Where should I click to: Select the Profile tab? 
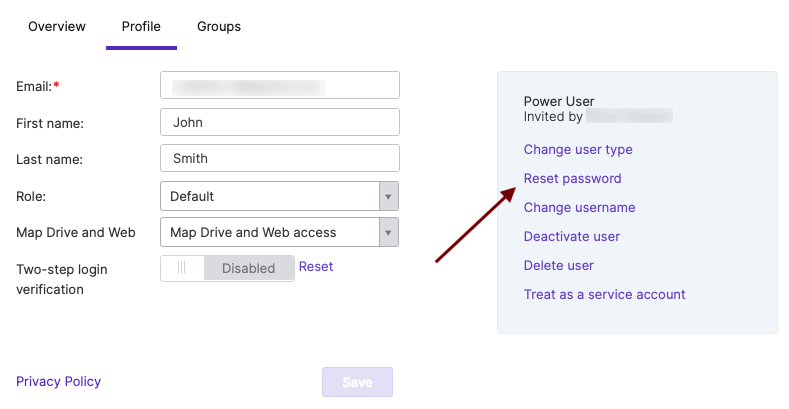(x=141, y=26)
